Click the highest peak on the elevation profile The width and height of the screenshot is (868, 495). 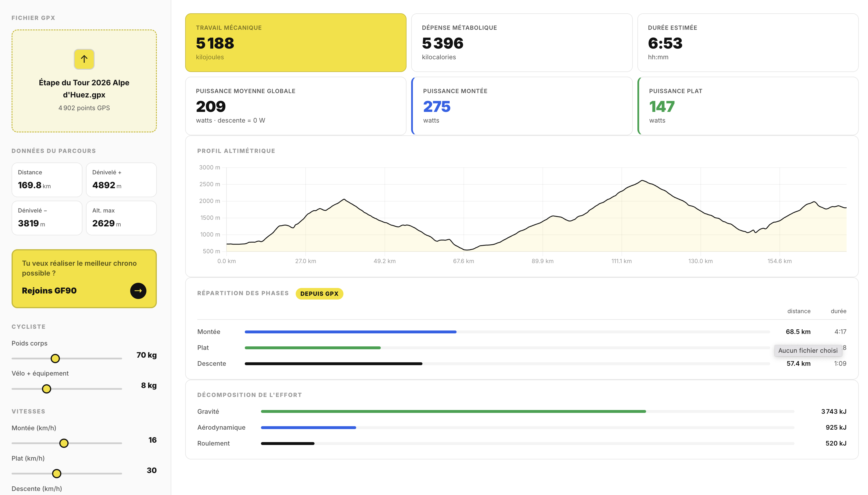pyautogui.click(x=642, y=180)
